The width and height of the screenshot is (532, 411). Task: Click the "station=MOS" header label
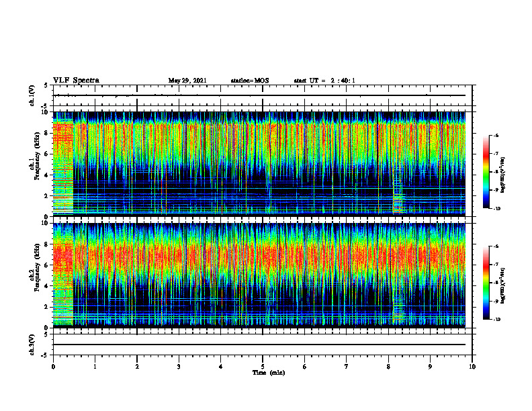pos(250,81)
